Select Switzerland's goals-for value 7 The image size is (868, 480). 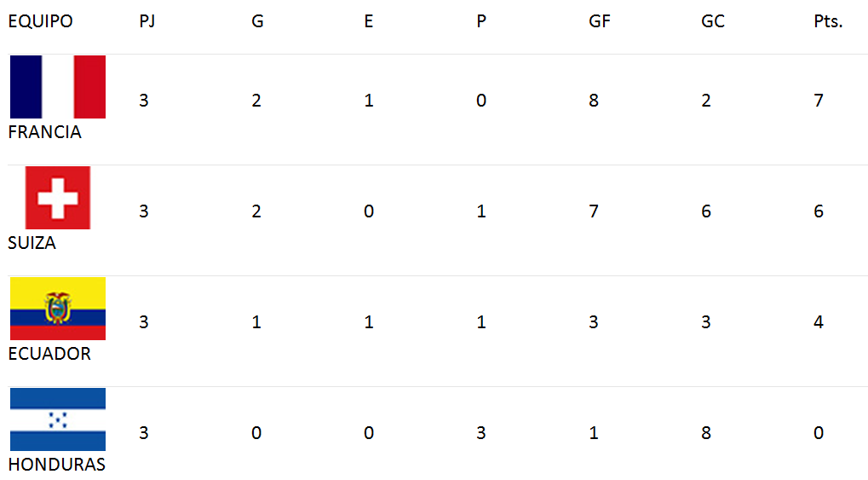(594, 211)
